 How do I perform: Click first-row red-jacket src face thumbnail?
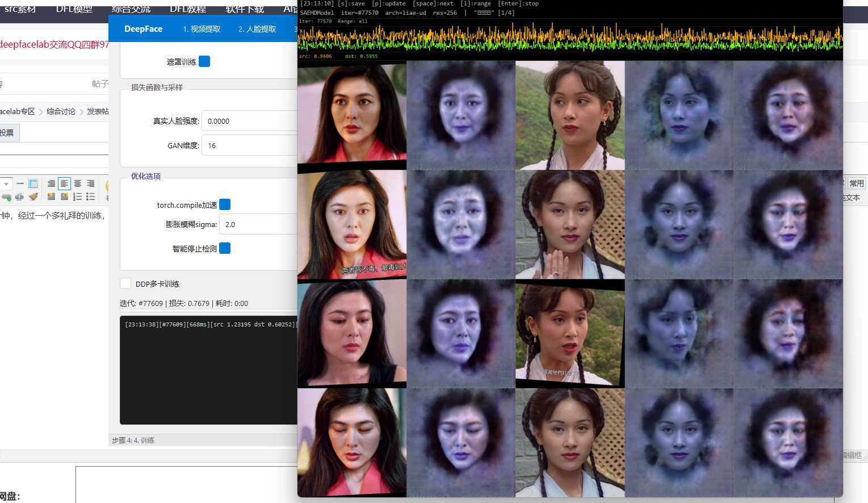tap(352, 115)
